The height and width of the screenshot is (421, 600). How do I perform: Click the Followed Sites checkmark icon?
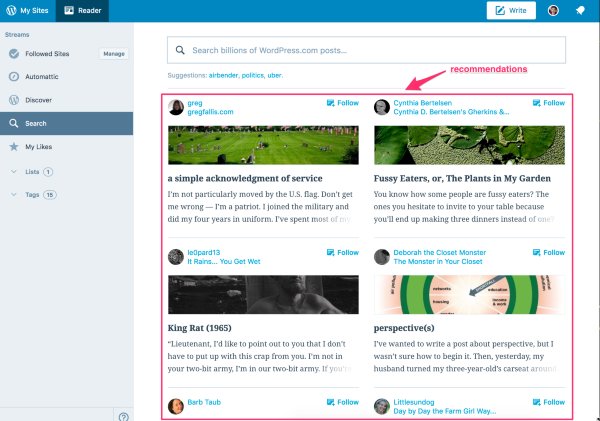[x=14, y=54]
